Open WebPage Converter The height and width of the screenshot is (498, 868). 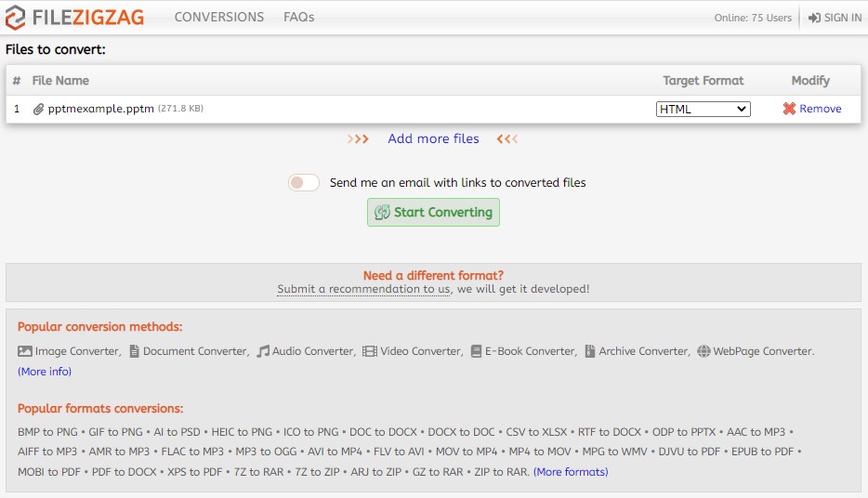click(x=763, y=351)
